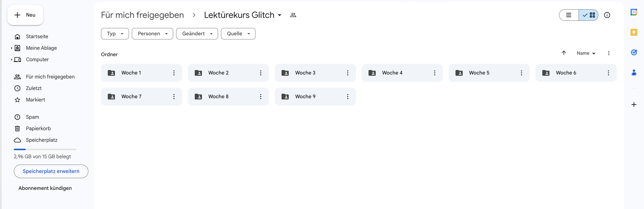Show folder details with info icon

(x=607, y=15)
